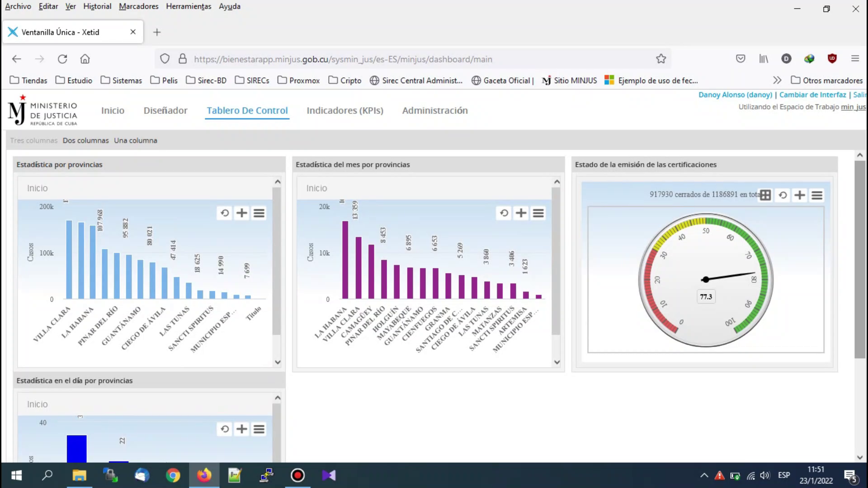Click scroll-down arrow in Estadística por provincias panel

278,362
